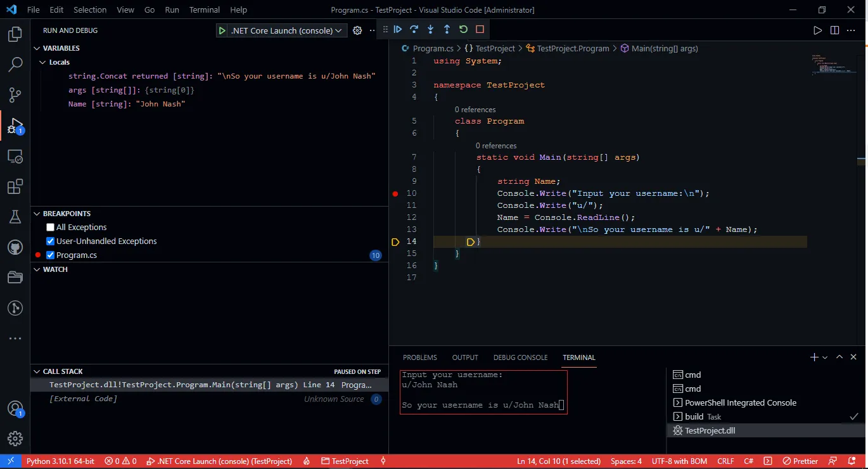Stop debugging with the red square
This screenshot has width=868, height=469.
[480, 29]
